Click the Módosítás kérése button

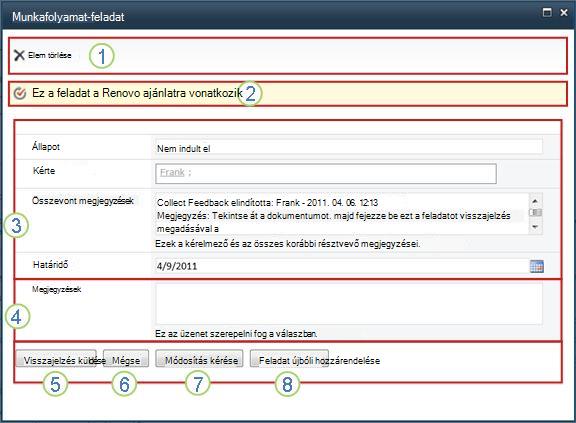click(199, 358)
